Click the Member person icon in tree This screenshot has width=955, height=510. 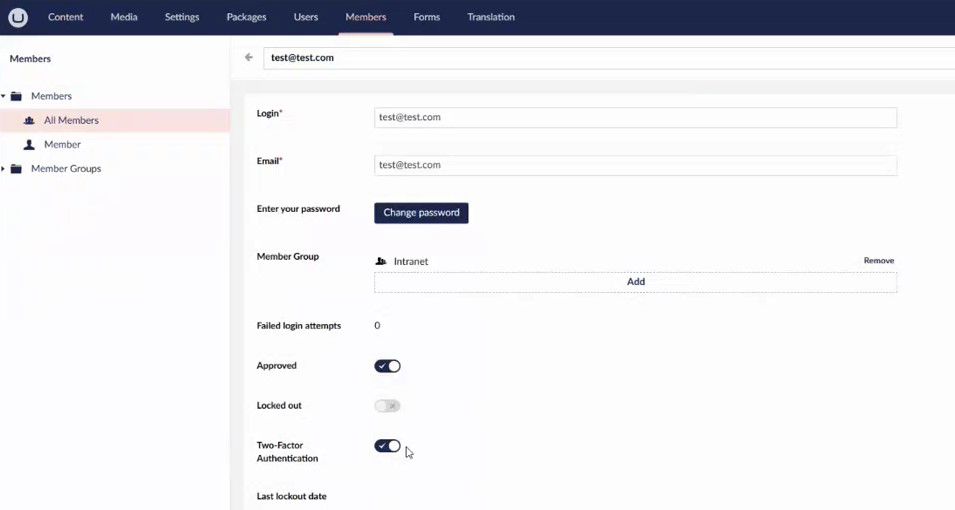tap(29, 144)
